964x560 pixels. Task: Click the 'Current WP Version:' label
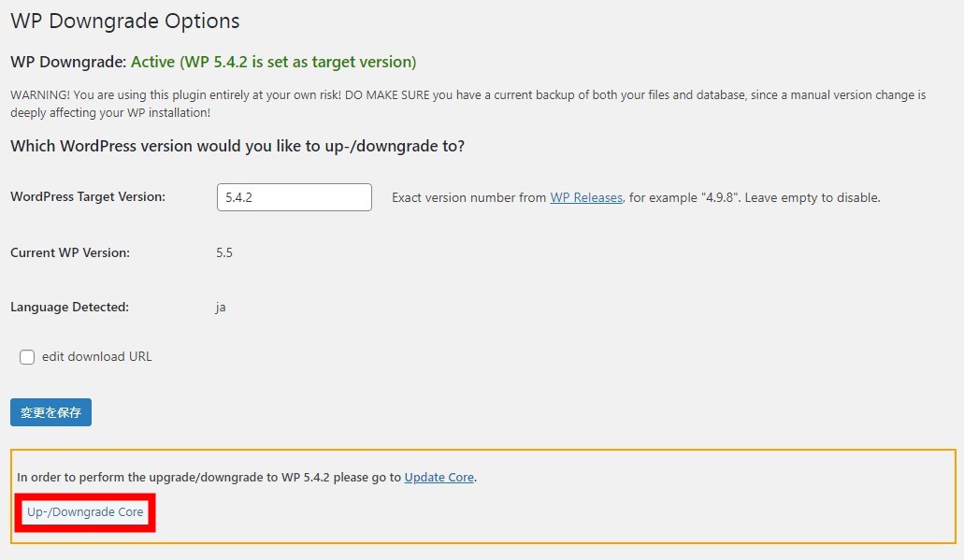pos(70,252)
